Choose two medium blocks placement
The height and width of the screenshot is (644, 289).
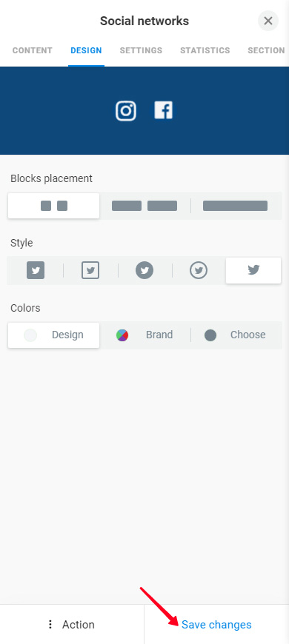tap(144, 206)
